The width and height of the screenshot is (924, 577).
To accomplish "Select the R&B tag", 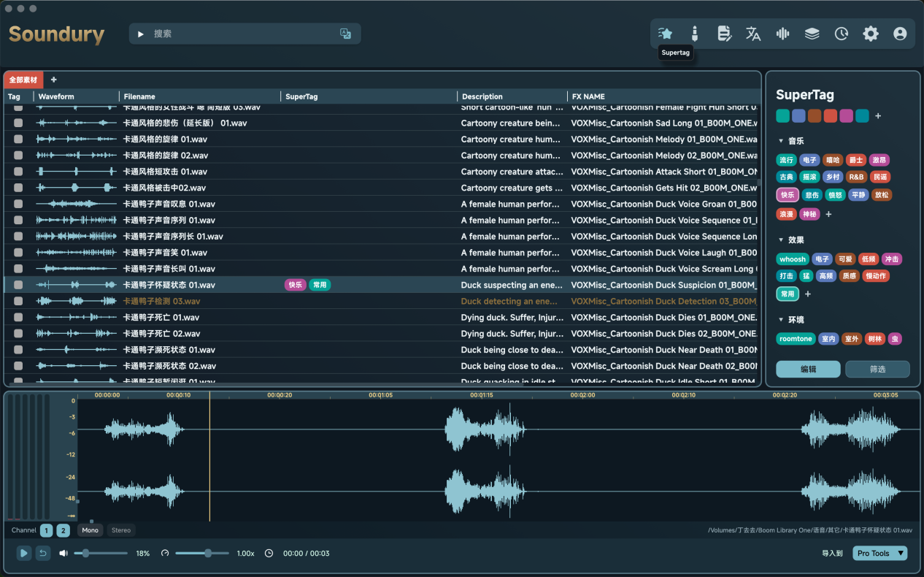I will coord(856,177).
